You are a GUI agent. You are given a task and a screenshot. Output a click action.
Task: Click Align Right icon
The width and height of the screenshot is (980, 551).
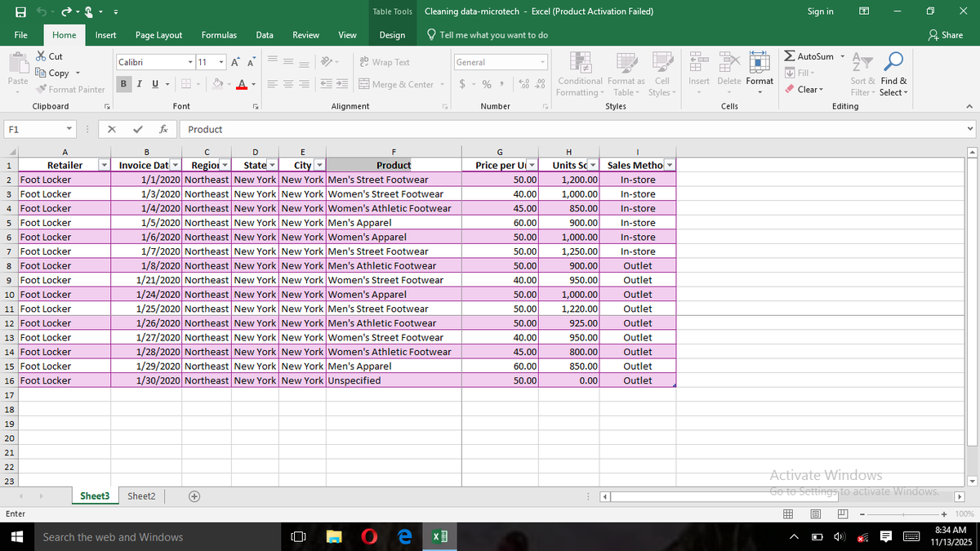tap(303, 84)
